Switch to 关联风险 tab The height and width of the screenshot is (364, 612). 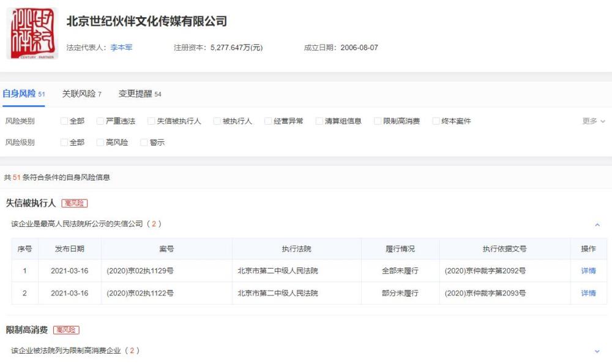click(81, 94)
